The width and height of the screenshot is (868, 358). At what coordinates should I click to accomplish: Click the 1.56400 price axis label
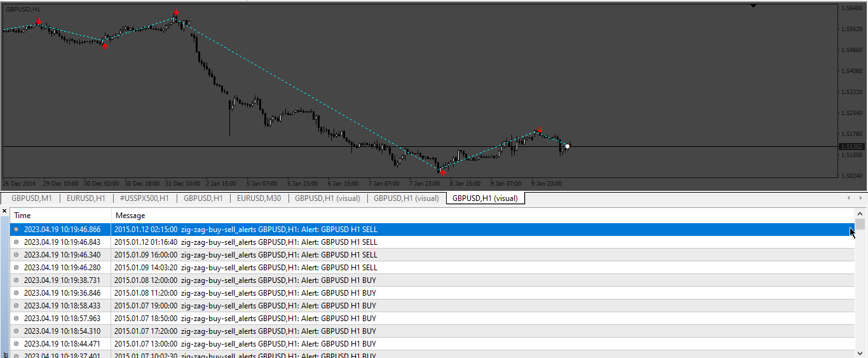tap(852, 8)
